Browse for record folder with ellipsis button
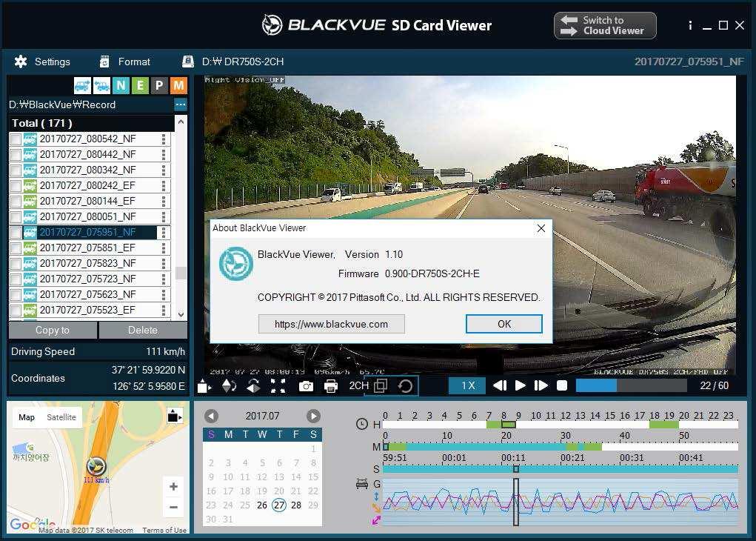This screenshot has height=541, width=756. [181, 104]
